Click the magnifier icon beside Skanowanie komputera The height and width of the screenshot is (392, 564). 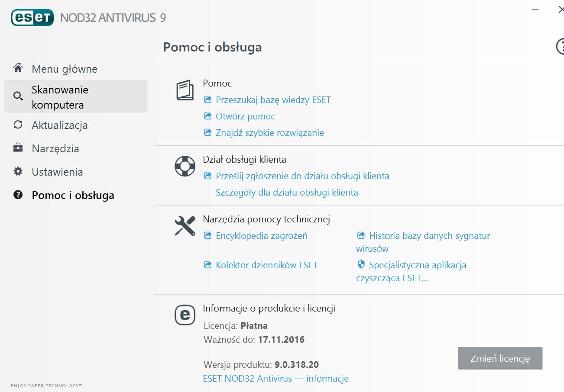pyautogui.click(x=18, y=96)
